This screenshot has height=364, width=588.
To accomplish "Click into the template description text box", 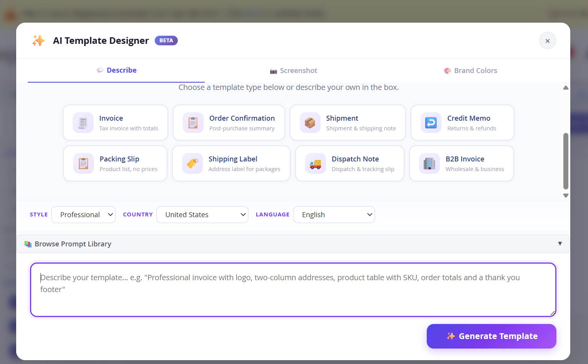I will click(293, 290).
